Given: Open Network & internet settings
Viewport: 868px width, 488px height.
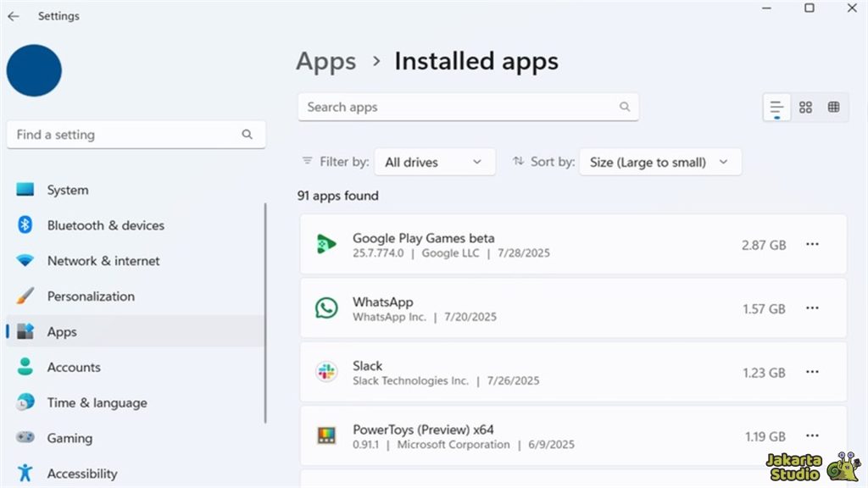Looking at the screenshot, I should [103, 261].
